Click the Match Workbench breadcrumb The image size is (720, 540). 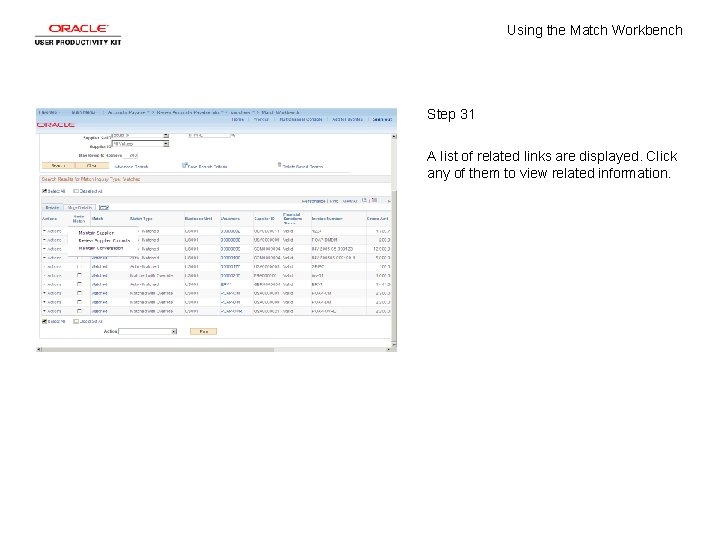[x=281, y=112]
